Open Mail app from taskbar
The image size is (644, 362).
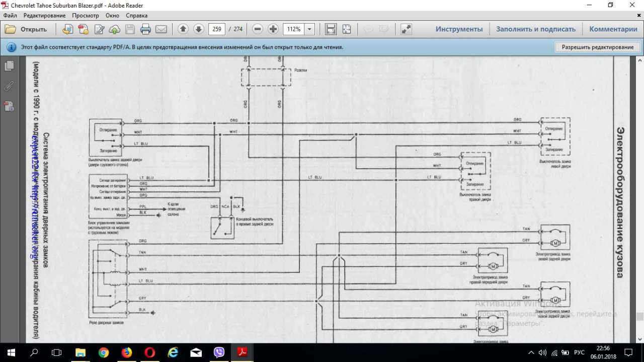(x=196, y=352)
